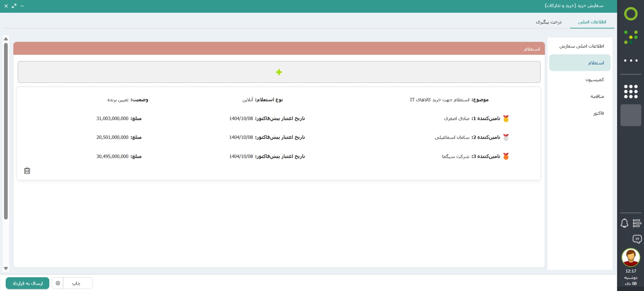Open print settings gear icon

(58, 283)
